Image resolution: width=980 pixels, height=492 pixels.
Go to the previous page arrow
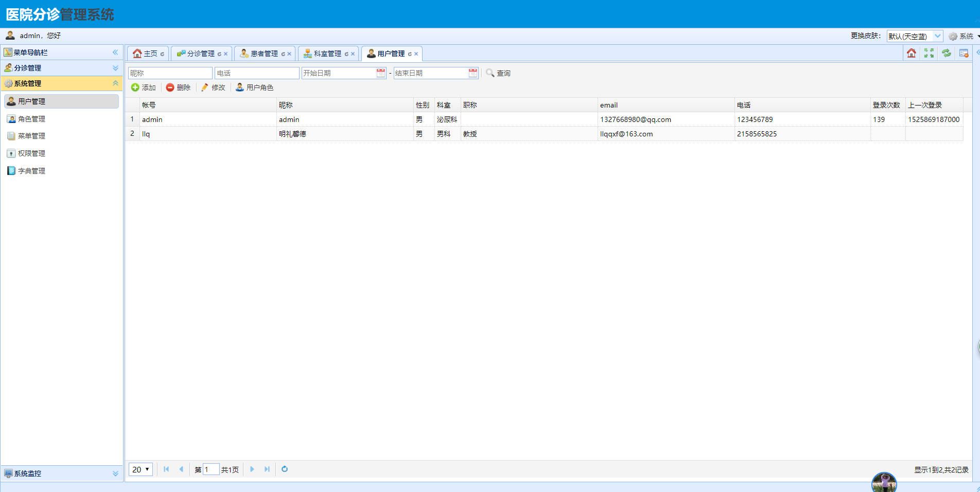pos(181,469)
